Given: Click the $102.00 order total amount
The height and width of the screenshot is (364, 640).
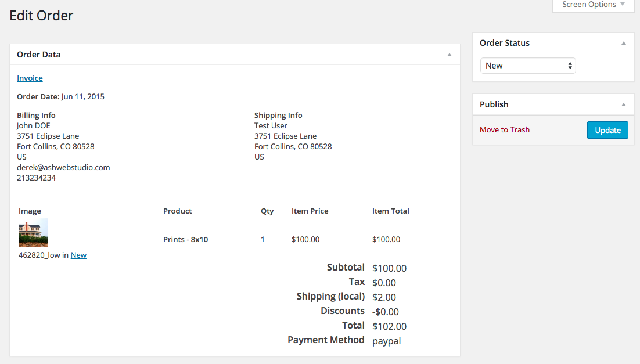Looking at the screenshot, I should [x=389, y=326].
